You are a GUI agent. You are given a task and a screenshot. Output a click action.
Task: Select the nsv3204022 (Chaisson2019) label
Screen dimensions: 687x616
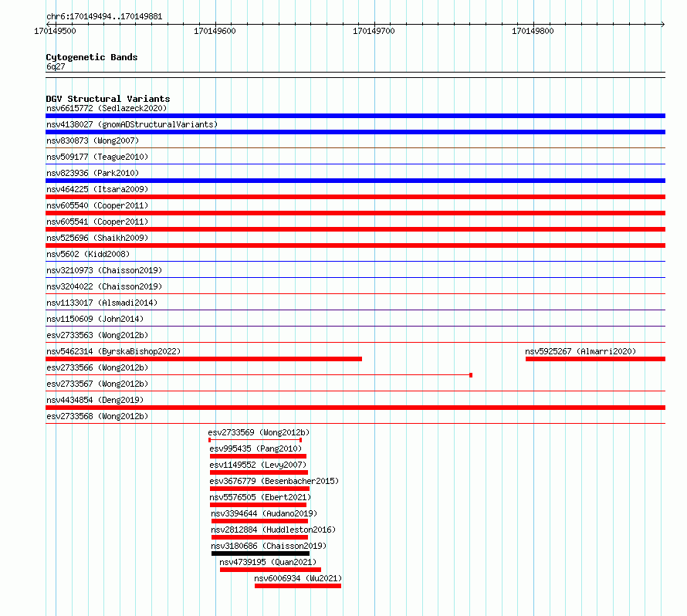click(104, 286)
